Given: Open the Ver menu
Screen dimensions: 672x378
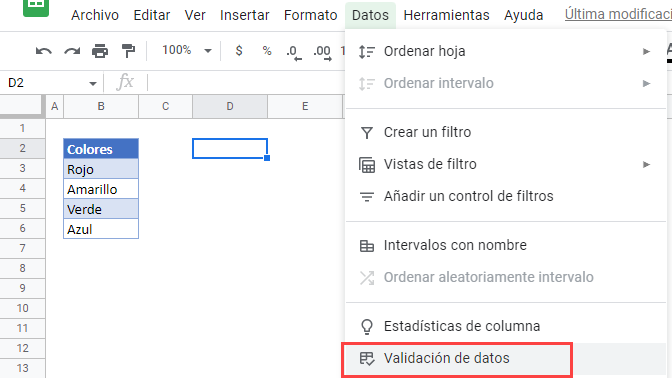Looking at the screenshot, I should coord(195,15).
